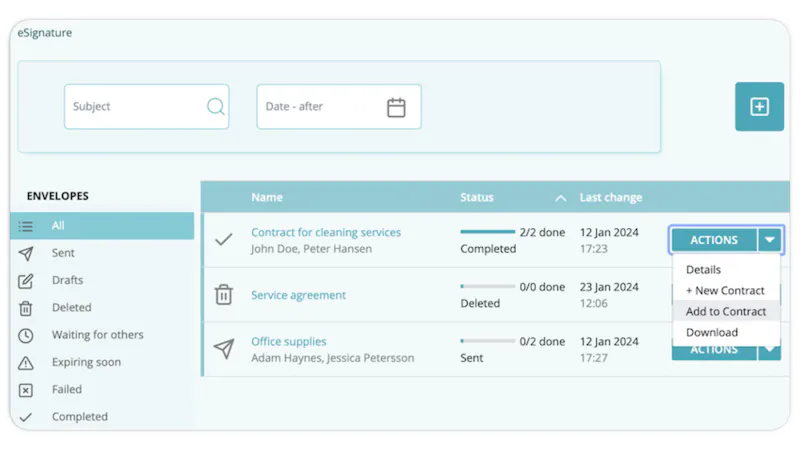Sort by the Name column header
The image size is (800, 450).
coord(267,197)
